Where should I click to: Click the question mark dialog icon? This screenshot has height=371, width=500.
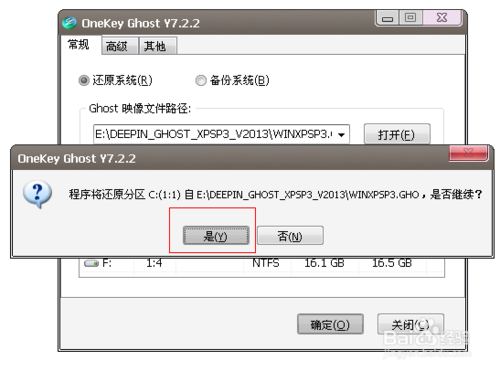[x=37, y=194]
